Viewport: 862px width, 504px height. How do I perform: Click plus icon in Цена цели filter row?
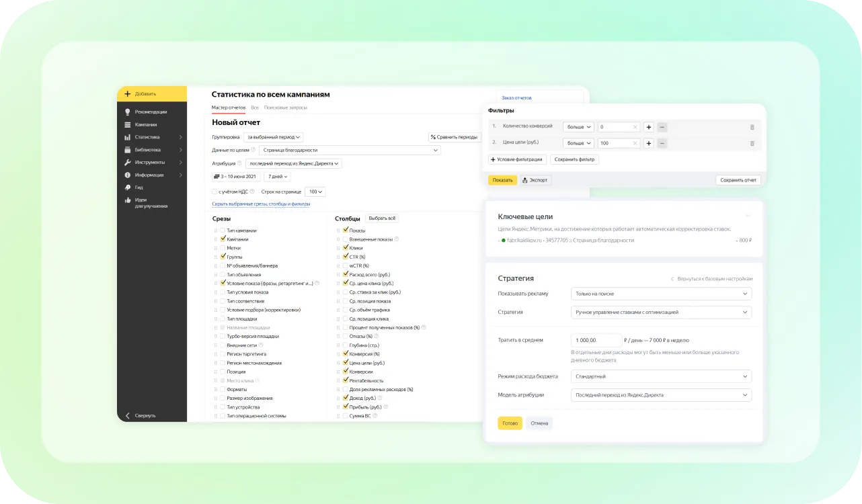coord(648,143)
